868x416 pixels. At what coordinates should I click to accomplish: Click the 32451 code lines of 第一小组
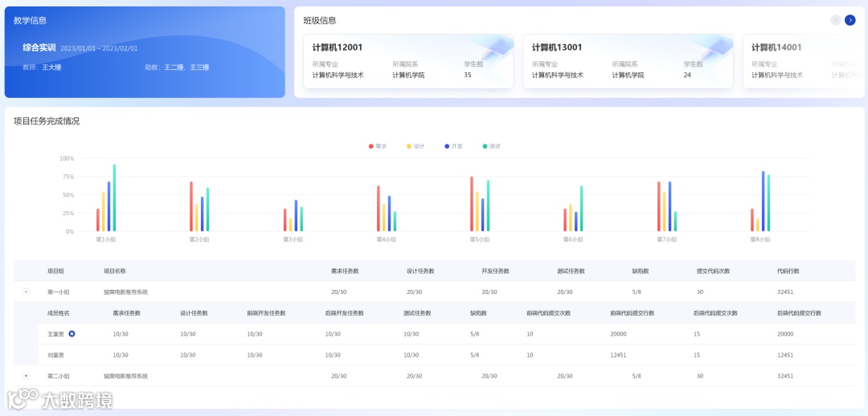click(785, 292)
